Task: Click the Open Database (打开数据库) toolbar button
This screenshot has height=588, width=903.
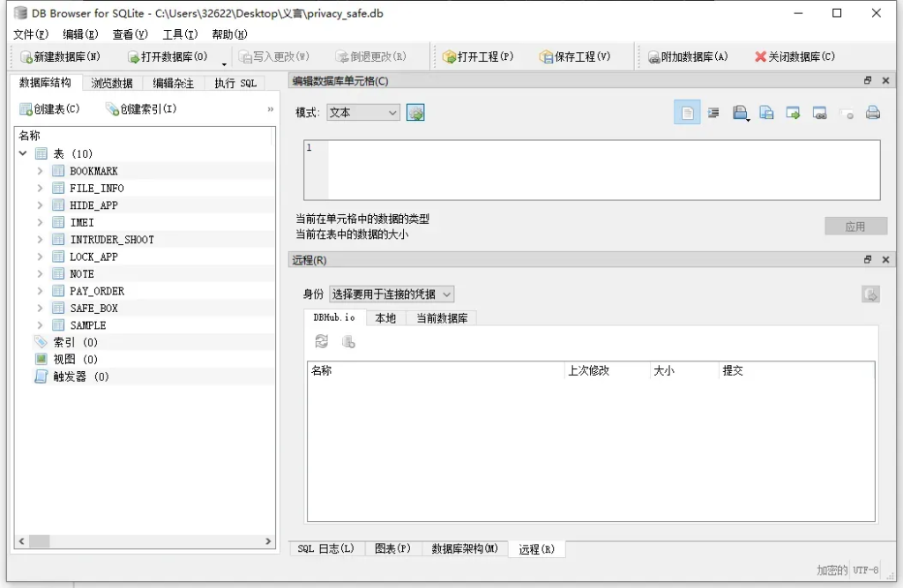Action: click(x=167, y=56)
